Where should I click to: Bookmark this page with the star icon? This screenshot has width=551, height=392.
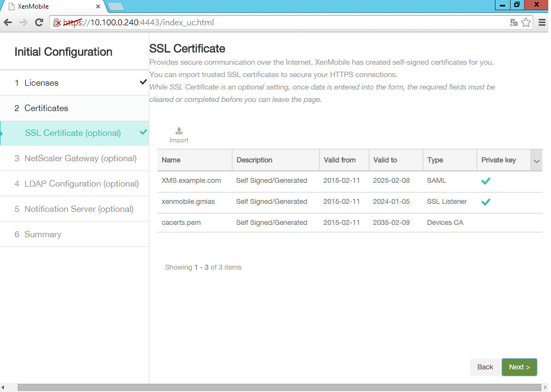coord(526,23)
